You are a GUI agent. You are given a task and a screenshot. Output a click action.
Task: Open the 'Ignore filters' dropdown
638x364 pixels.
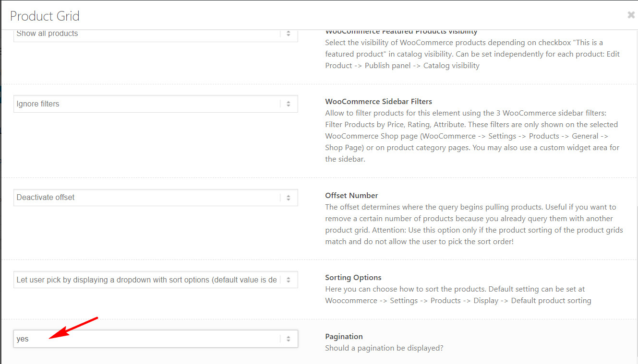pyautogui.click(x=156, y=104)
